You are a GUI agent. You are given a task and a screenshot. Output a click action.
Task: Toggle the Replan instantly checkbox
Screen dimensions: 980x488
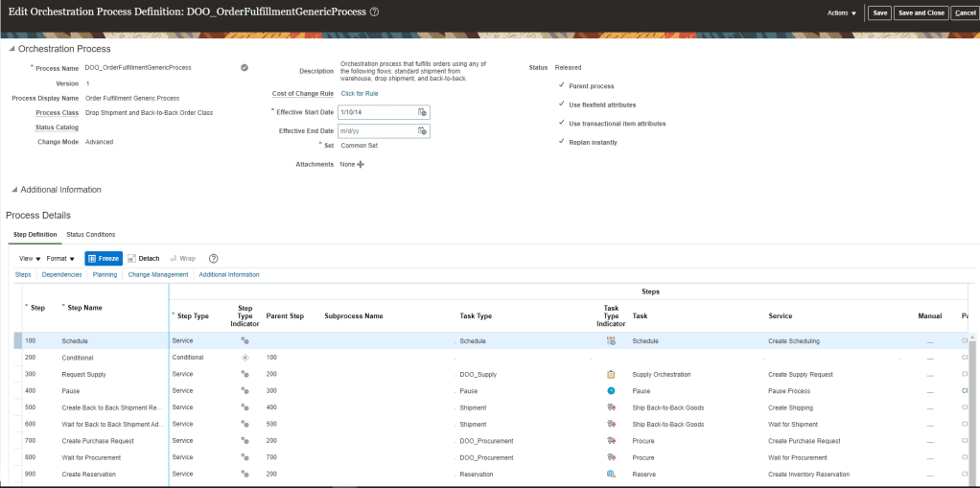562,142
